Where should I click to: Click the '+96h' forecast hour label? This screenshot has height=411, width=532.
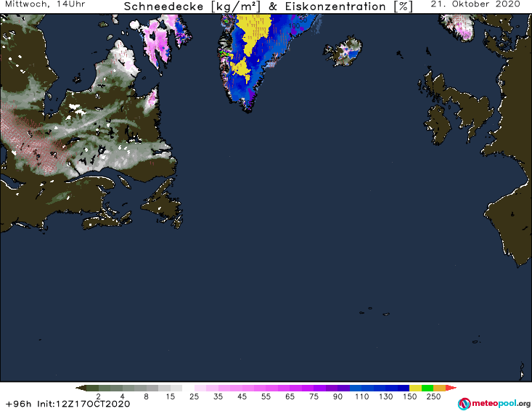point(19,404)
